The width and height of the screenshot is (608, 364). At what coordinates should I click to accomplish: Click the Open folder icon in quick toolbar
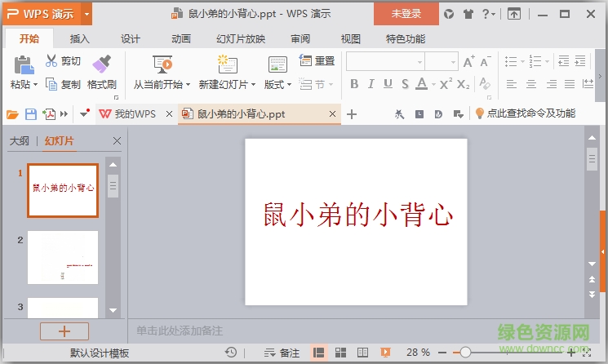tap(12, 114)
